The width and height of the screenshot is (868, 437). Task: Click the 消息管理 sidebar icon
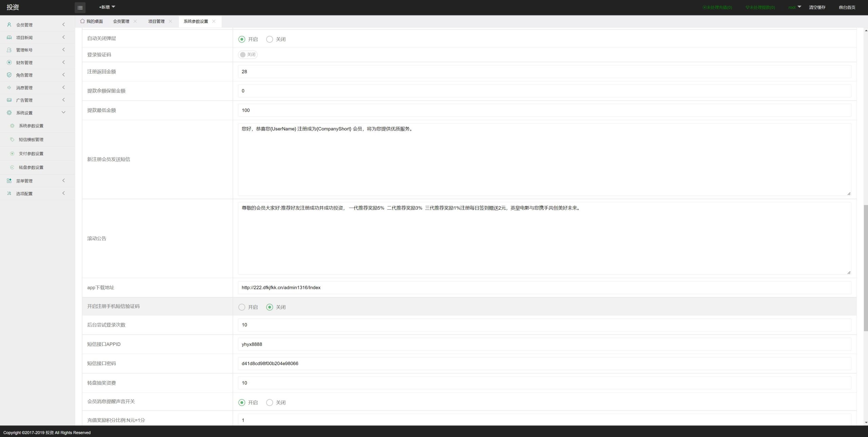pyautogui.click(x=9, y=87)
